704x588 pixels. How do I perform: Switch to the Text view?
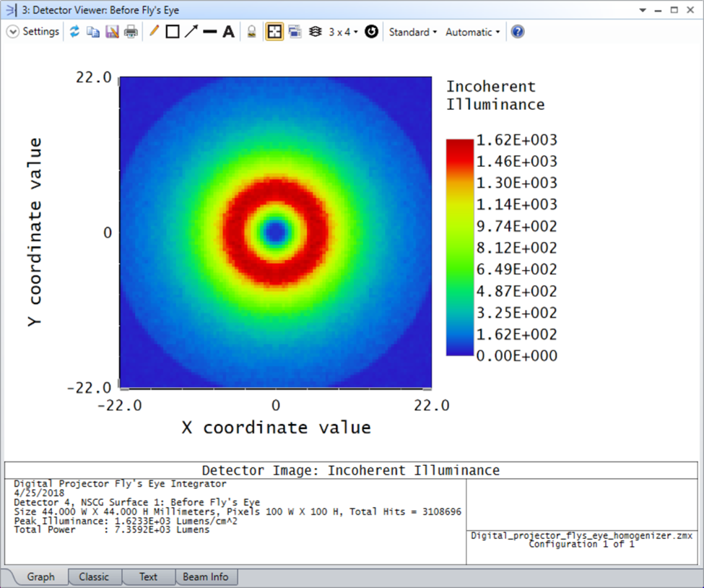coord(148,576)
